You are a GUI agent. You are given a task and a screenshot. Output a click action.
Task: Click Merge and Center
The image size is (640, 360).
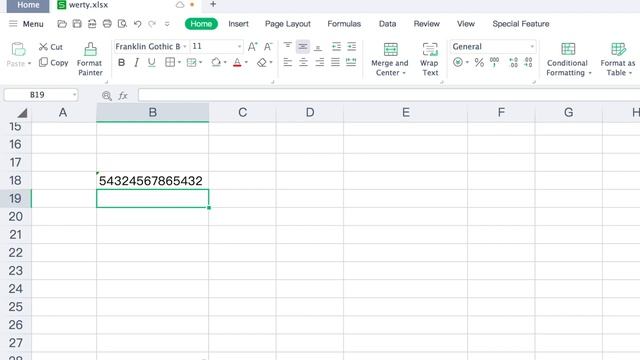coord(390,59)
